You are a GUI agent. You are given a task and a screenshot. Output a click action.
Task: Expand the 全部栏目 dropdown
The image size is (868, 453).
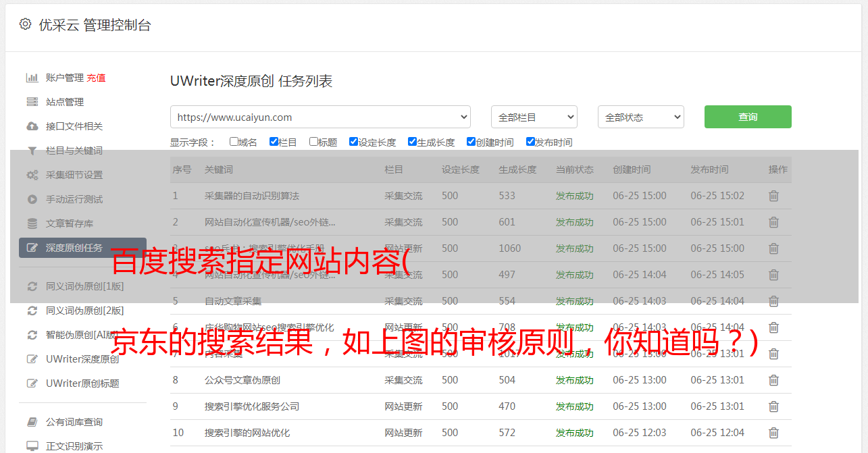tap(534, 117)
